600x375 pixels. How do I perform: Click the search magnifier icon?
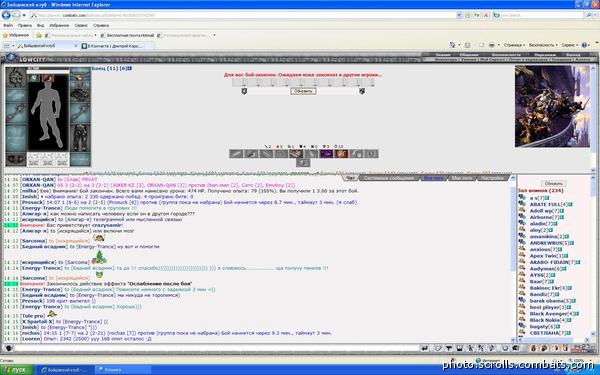point(589,15)
